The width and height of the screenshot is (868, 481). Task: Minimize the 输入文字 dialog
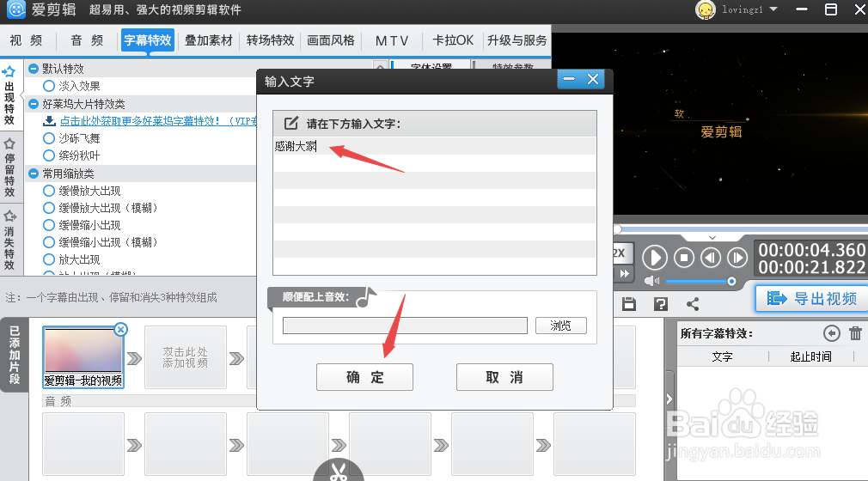[569, 80]
